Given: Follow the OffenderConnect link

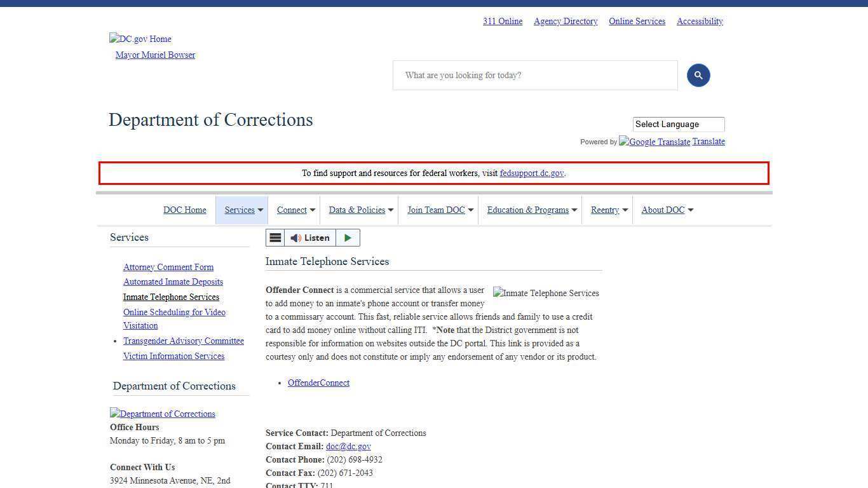Looking at the screenshot, I should [x=318, y=383].
